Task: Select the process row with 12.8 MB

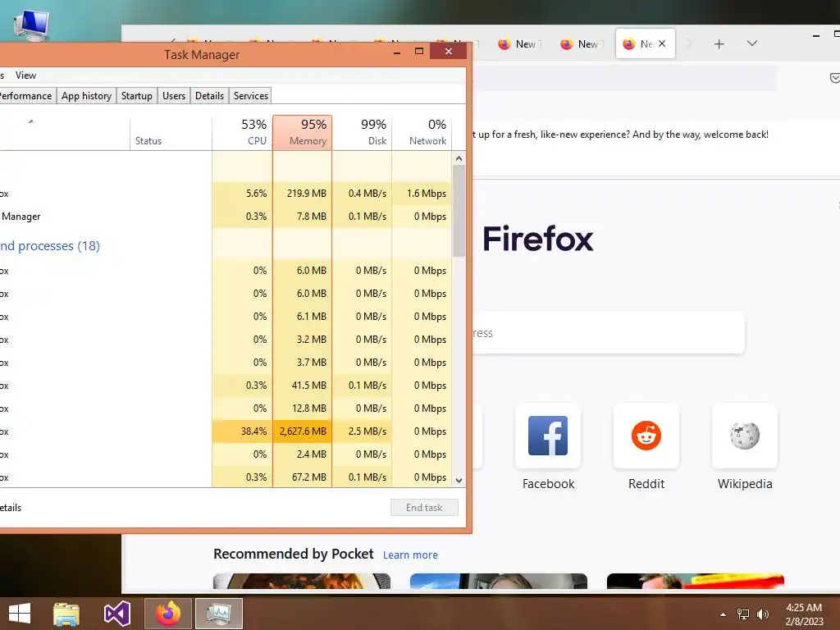Action: [225, 409]
